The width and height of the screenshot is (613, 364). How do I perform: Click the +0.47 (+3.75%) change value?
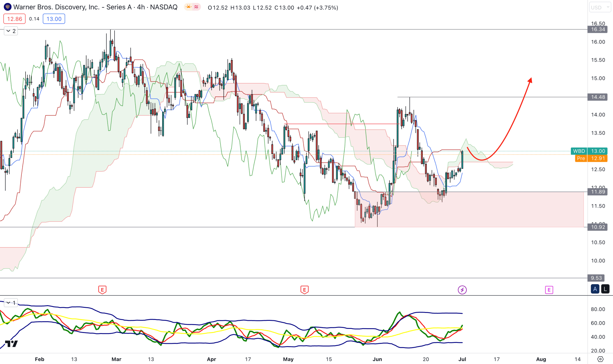(x=317, y=8)
